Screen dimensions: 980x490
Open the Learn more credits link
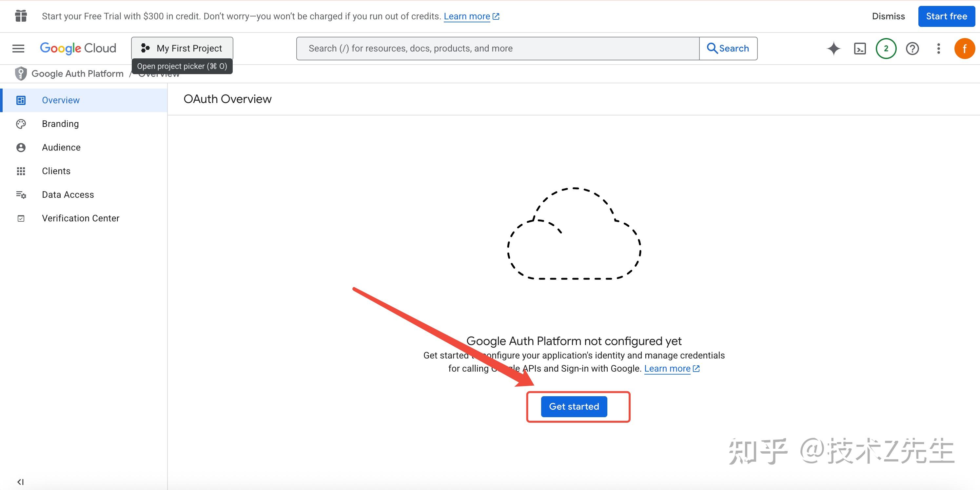pos(467,16)
